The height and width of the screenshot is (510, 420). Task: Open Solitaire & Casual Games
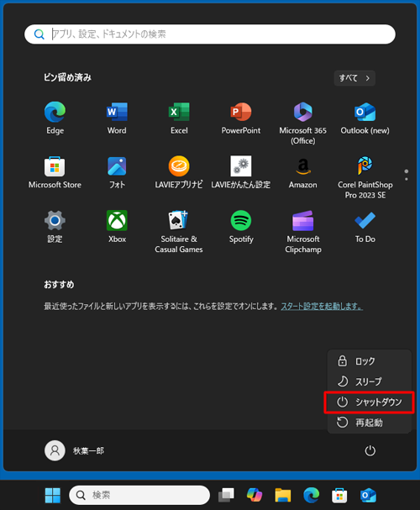(x=179, y=232)
